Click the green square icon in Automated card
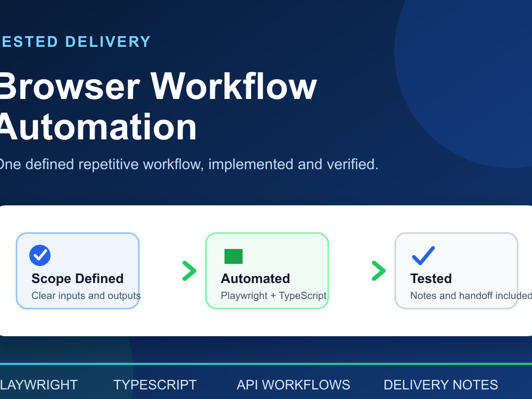The height and width of the screenshot is (399, 532). click(234, 256)
